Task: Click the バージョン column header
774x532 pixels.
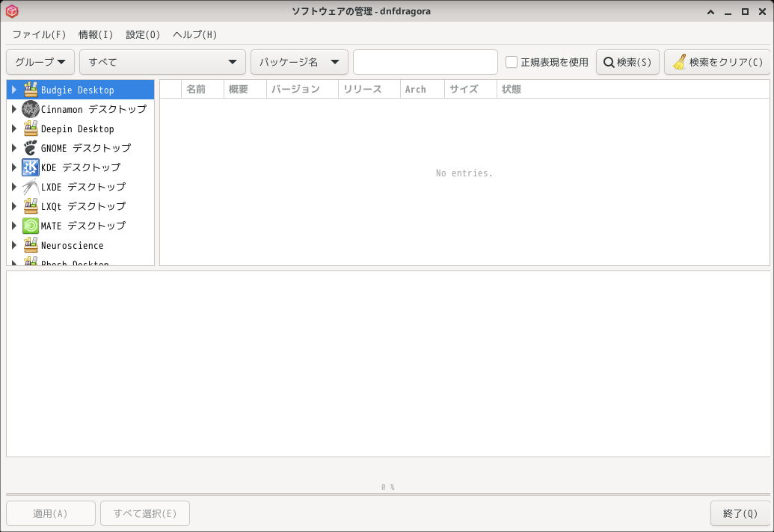Action: click(x=303, y=89)
